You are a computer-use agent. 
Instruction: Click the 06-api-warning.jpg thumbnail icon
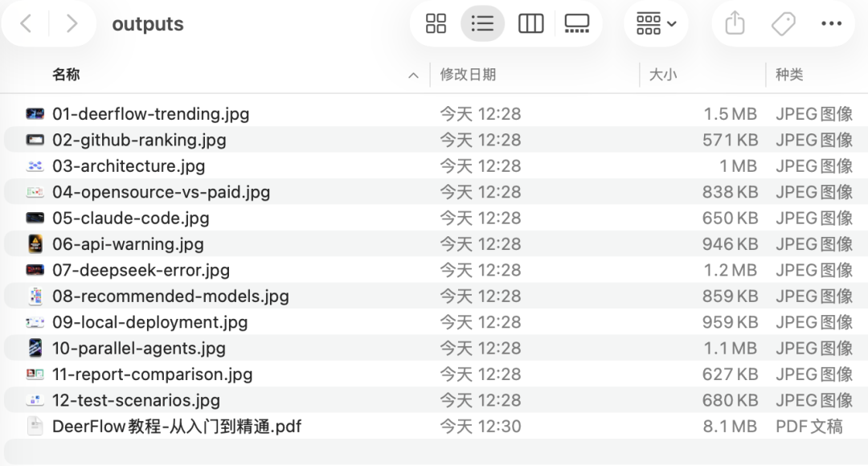pyautogui.click(x=35, y=243)
